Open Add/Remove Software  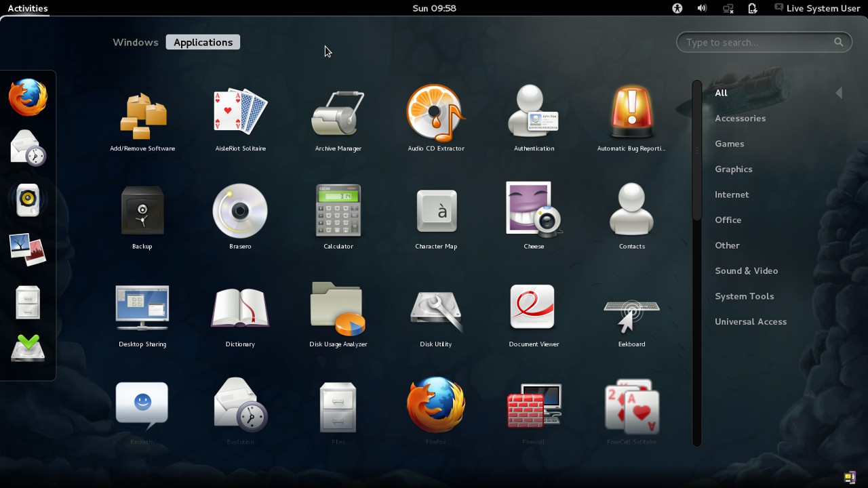coord(142,113)
